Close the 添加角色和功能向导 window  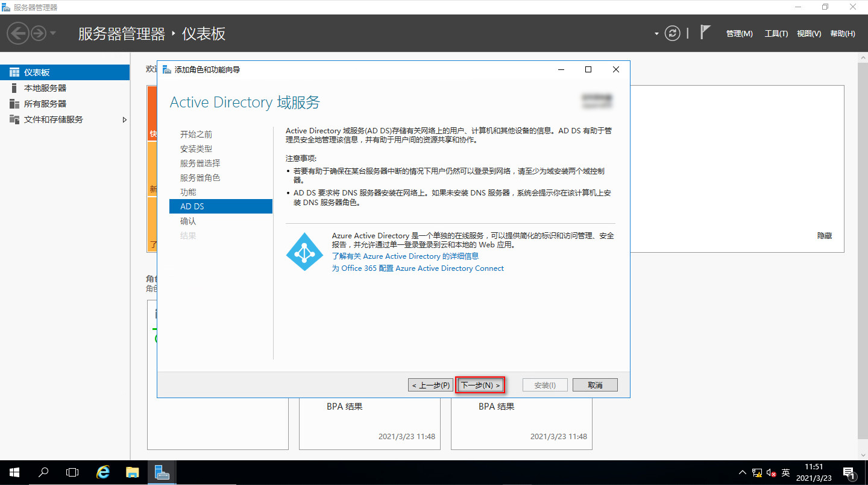point(615,69)
